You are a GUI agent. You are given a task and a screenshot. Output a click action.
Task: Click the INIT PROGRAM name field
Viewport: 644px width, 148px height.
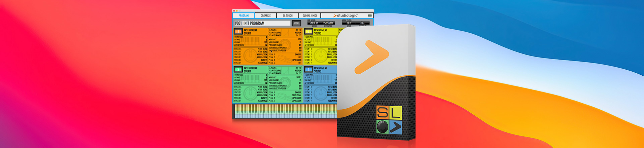266,23
